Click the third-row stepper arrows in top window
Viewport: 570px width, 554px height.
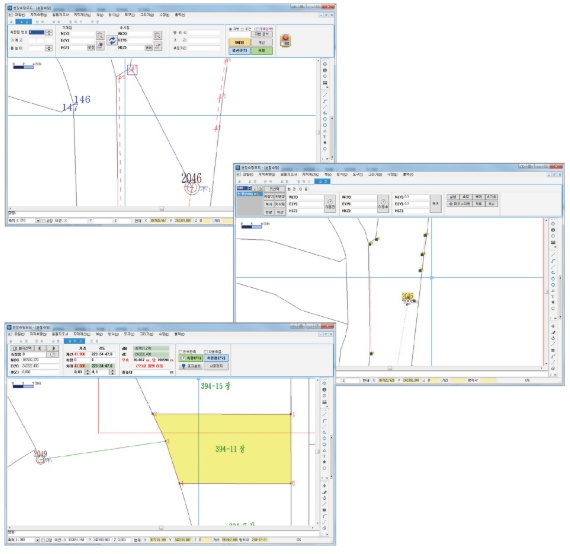pyautogui.click(x=49, y=48)
